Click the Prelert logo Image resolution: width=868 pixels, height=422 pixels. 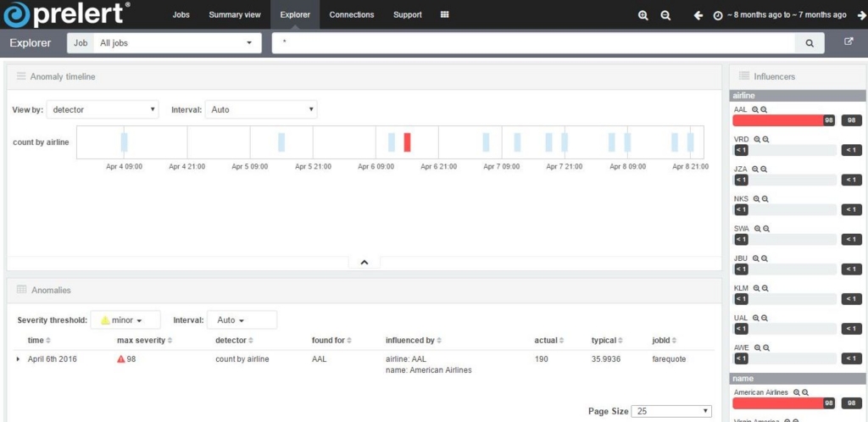point(66,14)
